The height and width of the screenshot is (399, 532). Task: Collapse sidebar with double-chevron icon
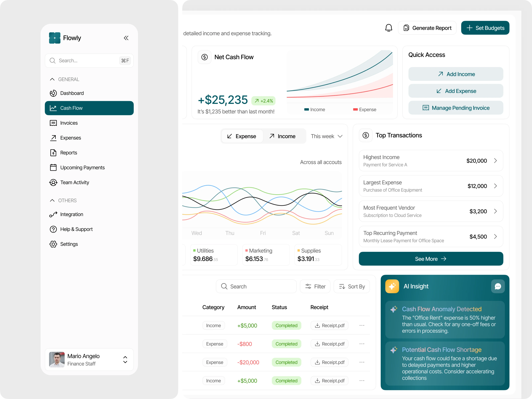click(126, 38)
